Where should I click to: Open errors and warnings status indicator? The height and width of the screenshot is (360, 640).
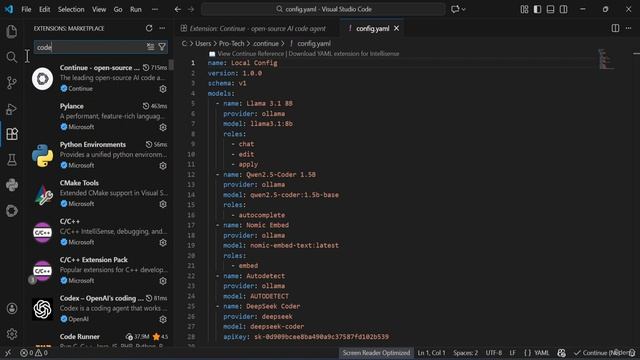click(x=34, y=353)
